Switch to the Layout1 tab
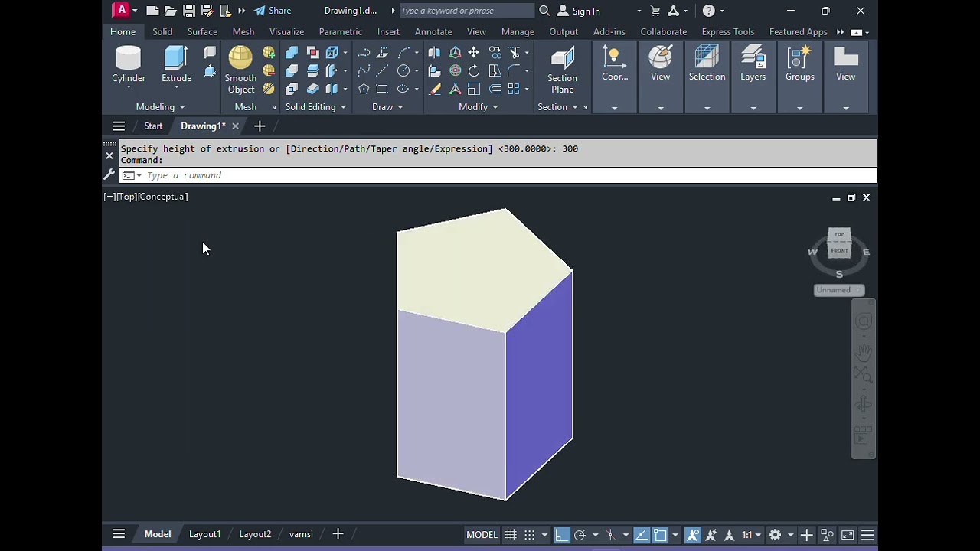This screenshot has width=980, height=551. pos(204,534)
